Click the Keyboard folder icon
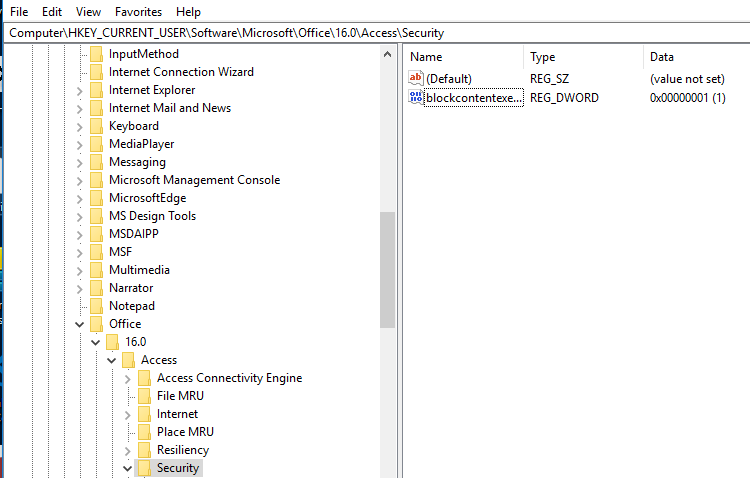The width and height of the screenshot is (750, 478). tap(96, 126)
